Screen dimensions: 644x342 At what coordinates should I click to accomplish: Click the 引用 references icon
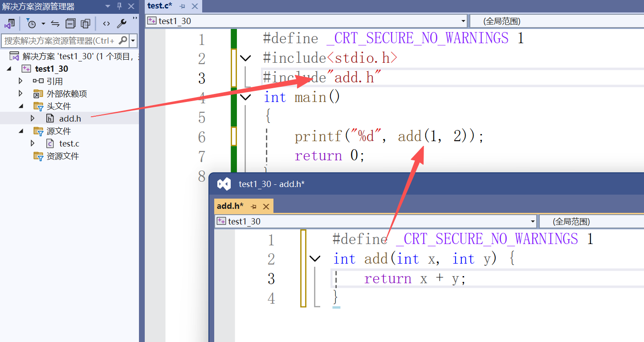38,81
